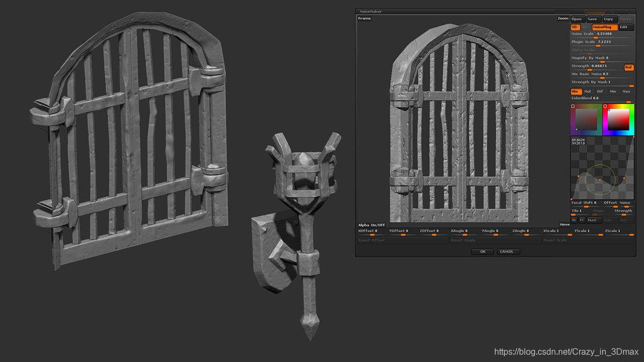Click the OK button
644x362 pixels.
pos(482,252)
